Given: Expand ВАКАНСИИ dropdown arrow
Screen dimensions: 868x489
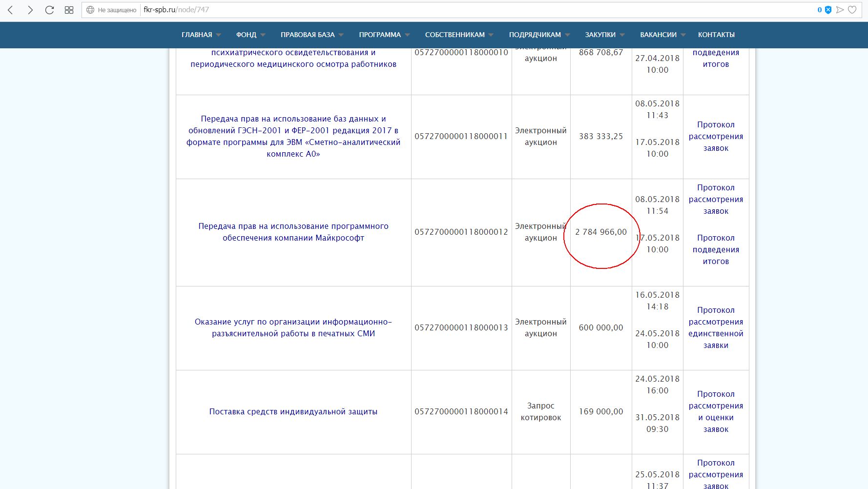Looking at the screenshot, I should coord(683,35).
